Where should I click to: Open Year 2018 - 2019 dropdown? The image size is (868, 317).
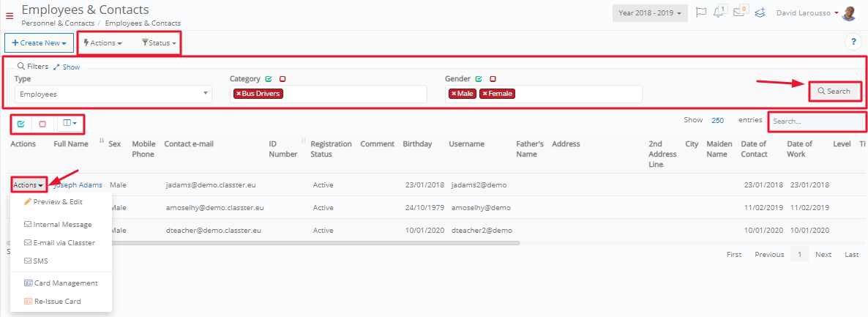650,12
